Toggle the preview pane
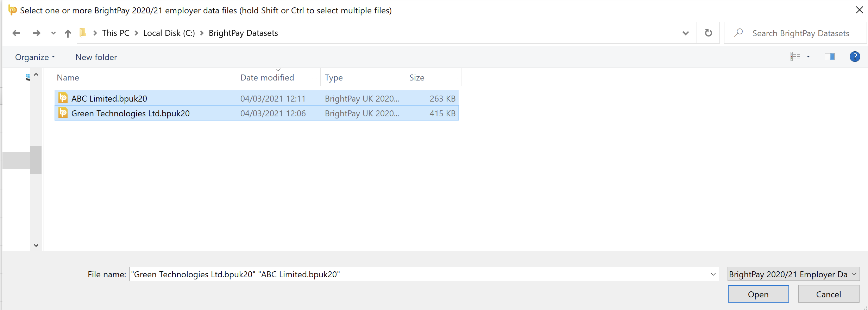 pyautogui.click(x=830, y=57)
